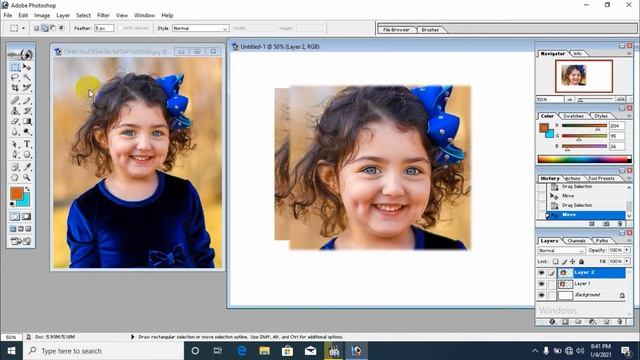Image resolution: width=640 pixels, height=360 pixels.
Task: Select the Lasso tool
Action: 15,77
